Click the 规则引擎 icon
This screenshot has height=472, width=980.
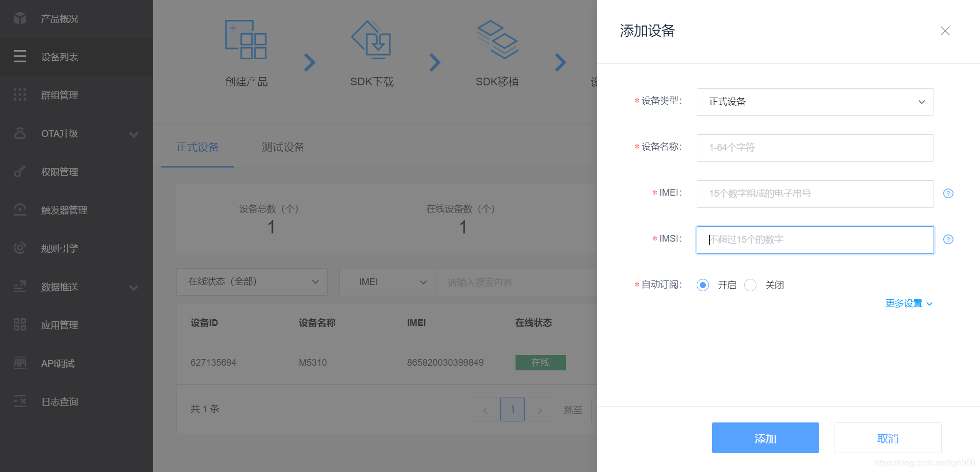point(20,248)
